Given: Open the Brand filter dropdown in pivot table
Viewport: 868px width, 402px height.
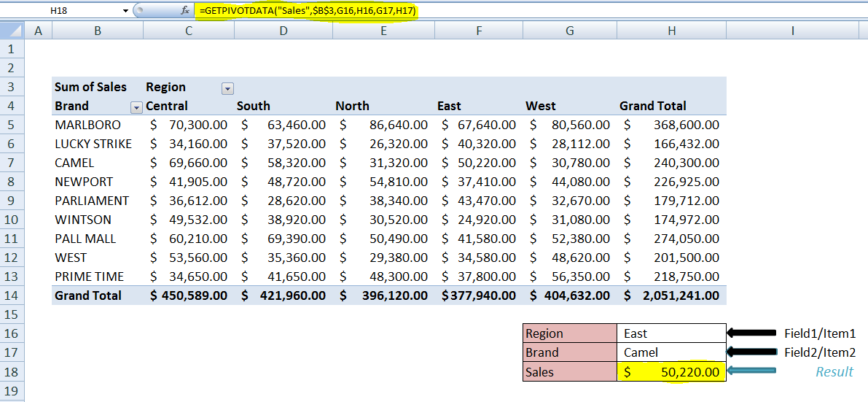Looking at the screenshot, I should (136, 107).
